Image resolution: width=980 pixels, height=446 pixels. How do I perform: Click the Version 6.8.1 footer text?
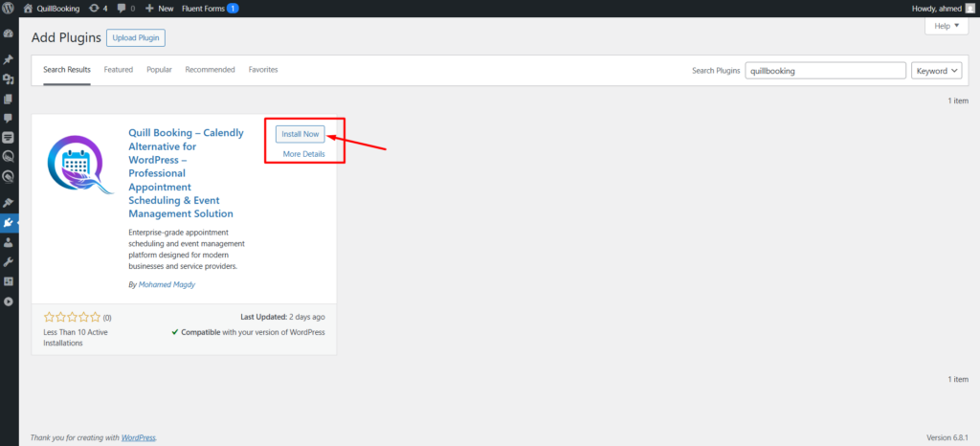point(947,437)
